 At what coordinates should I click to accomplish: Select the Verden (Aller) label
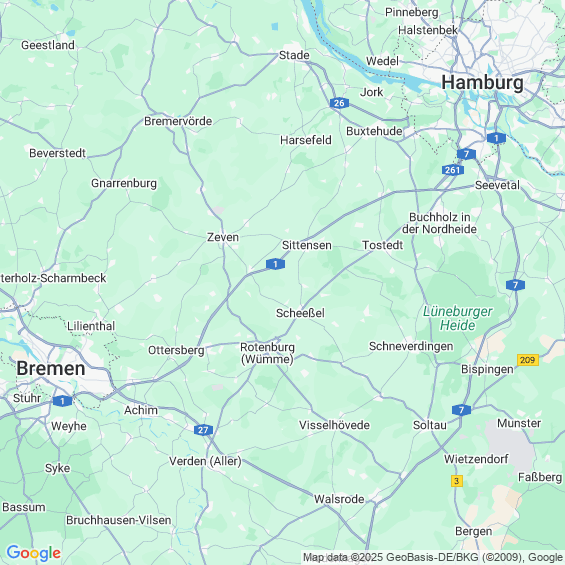pyautogui.click(x=205, y=461)
